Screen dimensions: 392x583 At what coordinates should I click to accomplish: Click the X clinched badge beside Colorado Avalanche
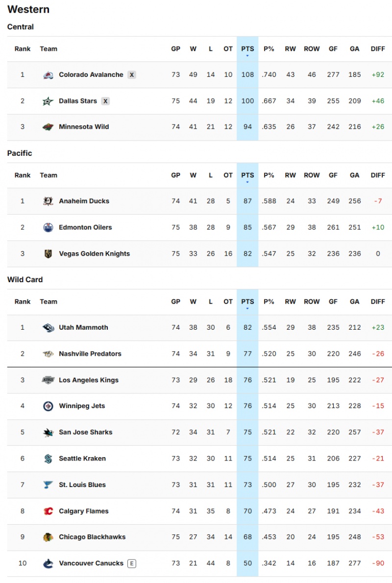132,75
